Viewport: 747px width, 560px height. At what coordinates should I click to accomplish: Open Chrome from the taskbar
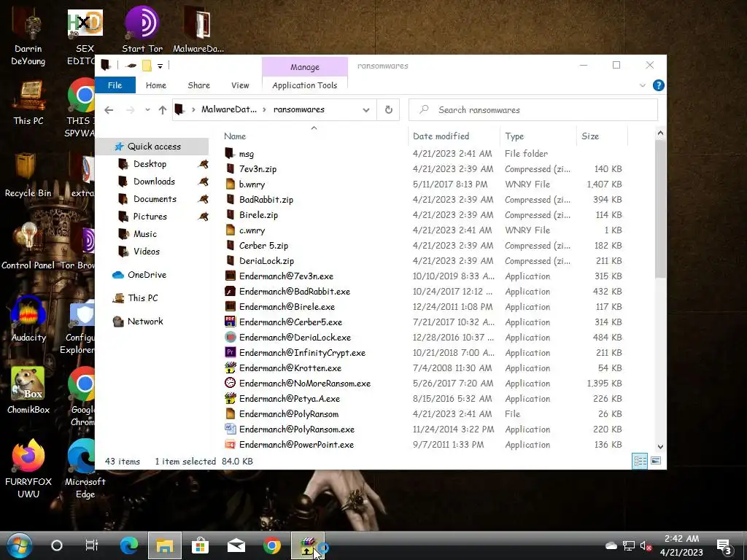pos(272,545)
